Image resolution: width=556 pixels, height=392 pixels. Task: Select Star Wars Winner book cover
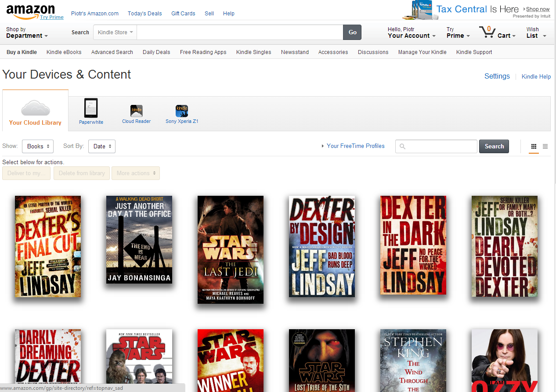pyautogui.click(x=231, y=360)
